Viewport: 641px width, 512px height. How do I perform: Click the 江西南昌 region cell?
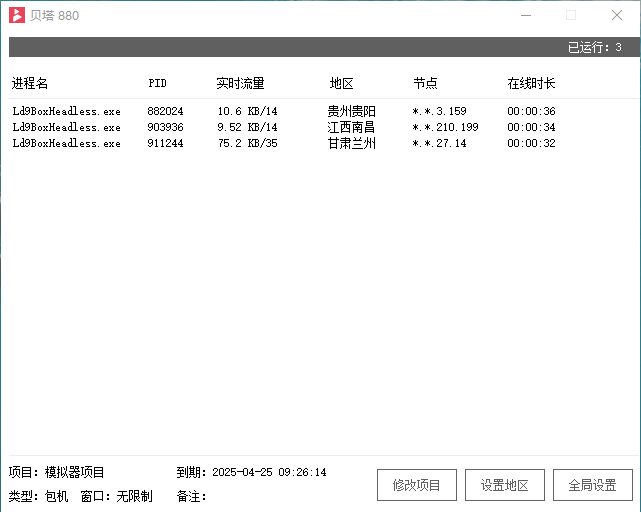351,128
